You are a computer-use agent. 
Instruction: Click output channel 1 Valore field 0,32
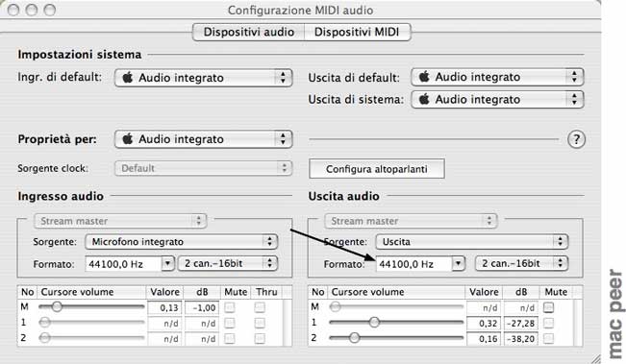point(484,324)
